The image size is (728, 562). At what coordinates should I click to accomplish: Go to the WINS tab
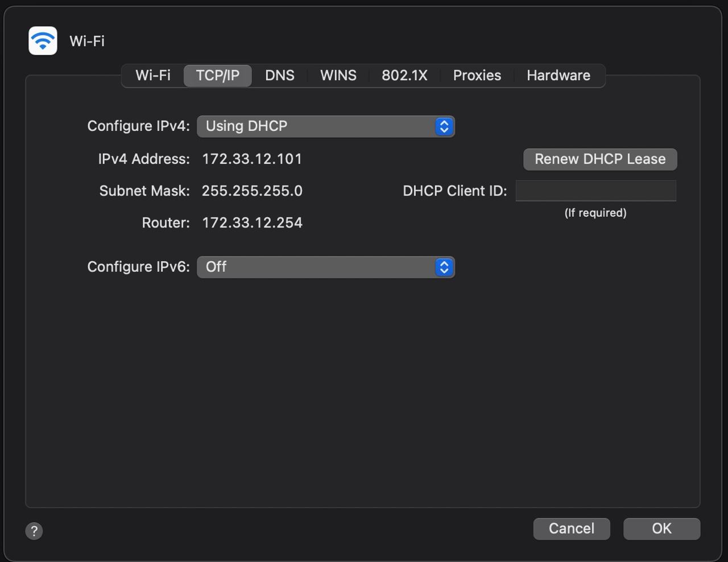[x=338, y=76]
